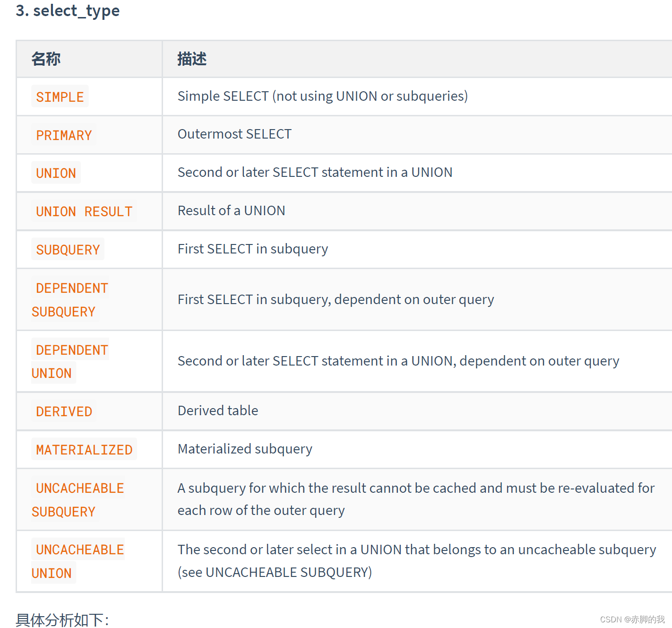Click 'First SELECT in subquery, dependent on outer query'
Viewport: 672px width, 628px height.
(x=336, y=299)
